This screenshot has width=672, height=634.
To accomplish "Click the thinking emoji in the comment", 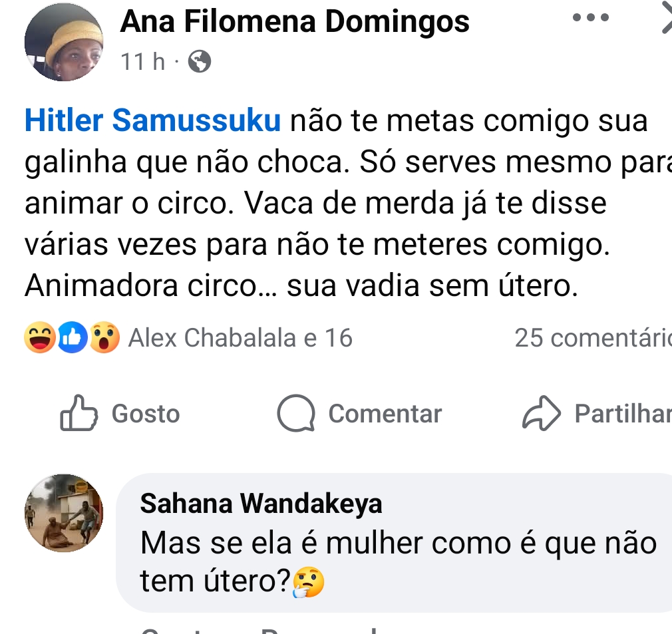I will [309, 583].
